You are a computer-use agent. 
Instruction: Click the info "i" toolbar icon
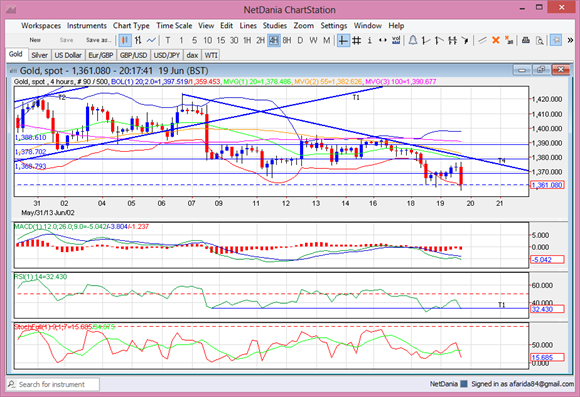370,40
